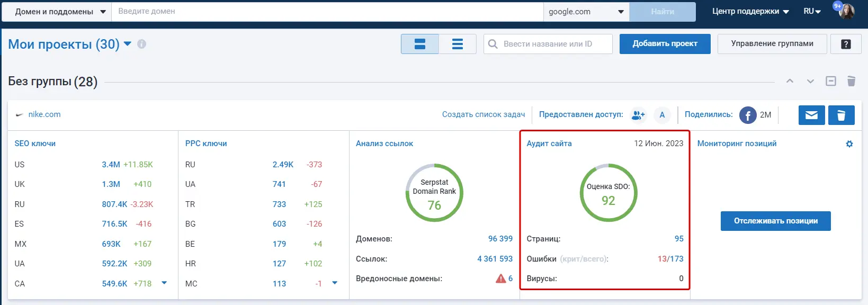Click Создать список задач link

(x=484, y=114)
